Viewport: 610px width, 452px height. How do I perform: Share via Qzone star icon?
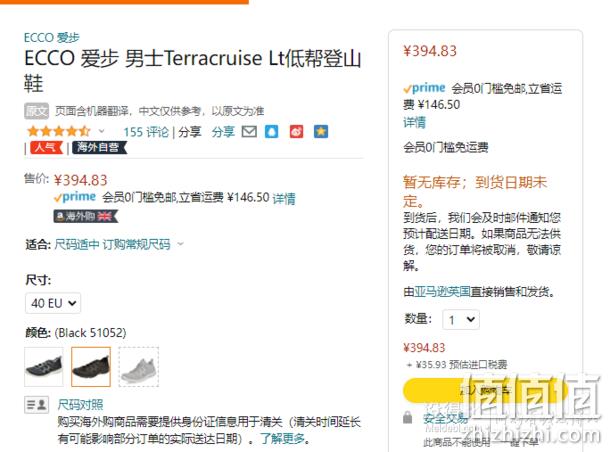pos(321,132)
